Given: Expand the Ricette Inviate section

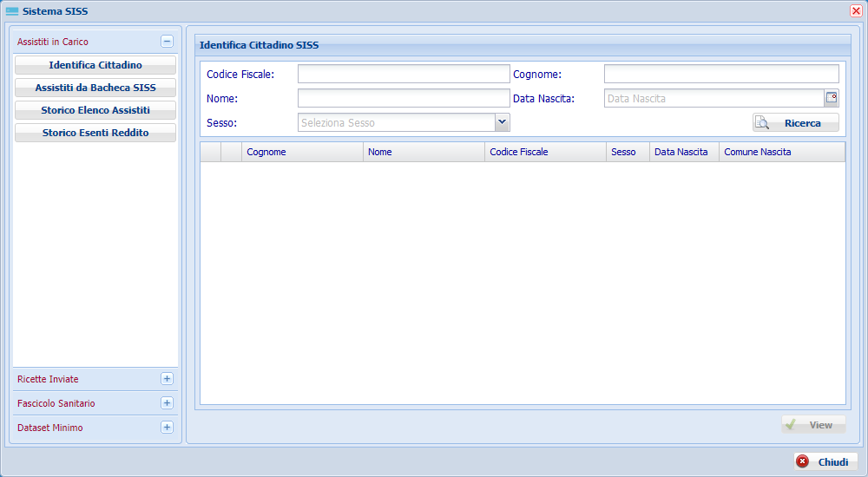Looking at the screenshot, I should coord(167,378).
